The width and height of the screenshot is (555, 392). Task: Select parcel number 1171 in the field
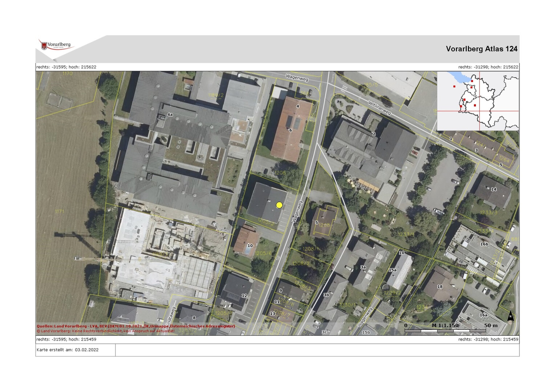(59, 212)
